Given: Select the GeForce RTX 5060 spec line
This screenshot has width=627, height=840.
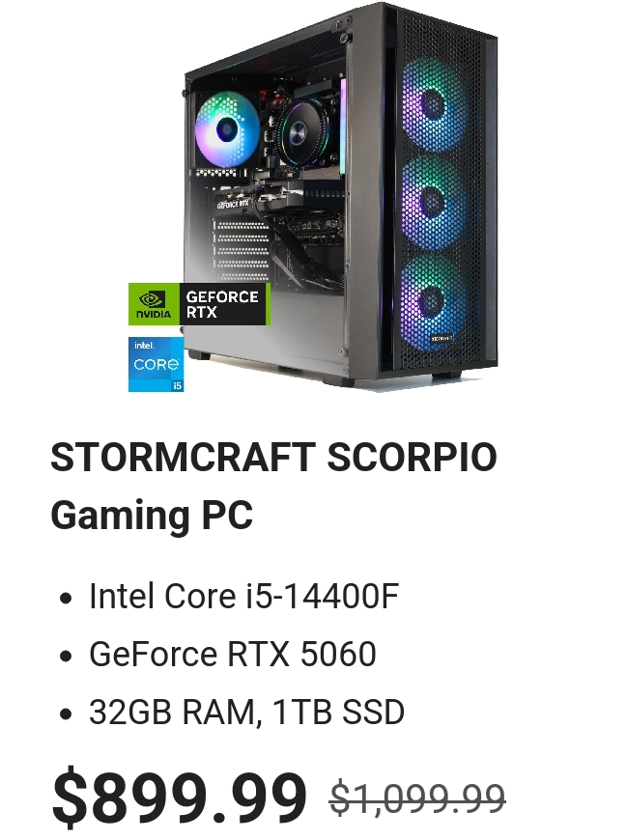Looking at the screenshot, I should click(x=233, y=654).
